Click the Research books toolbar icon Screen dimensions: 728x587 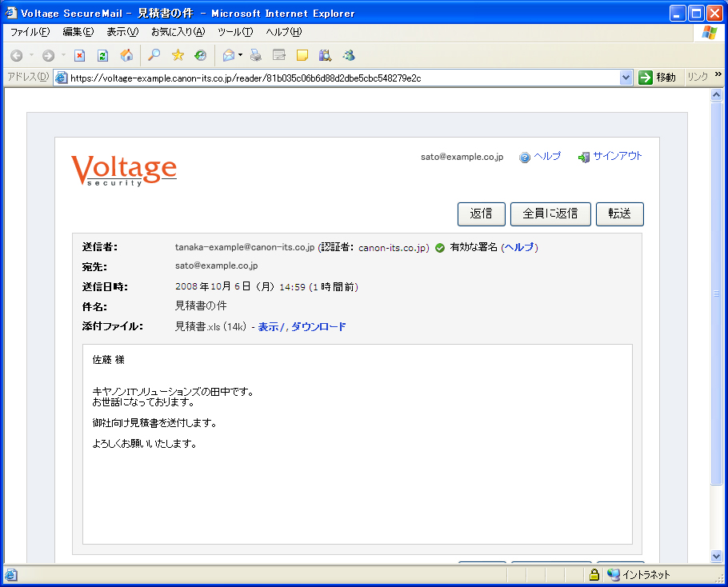coord(325,56)
